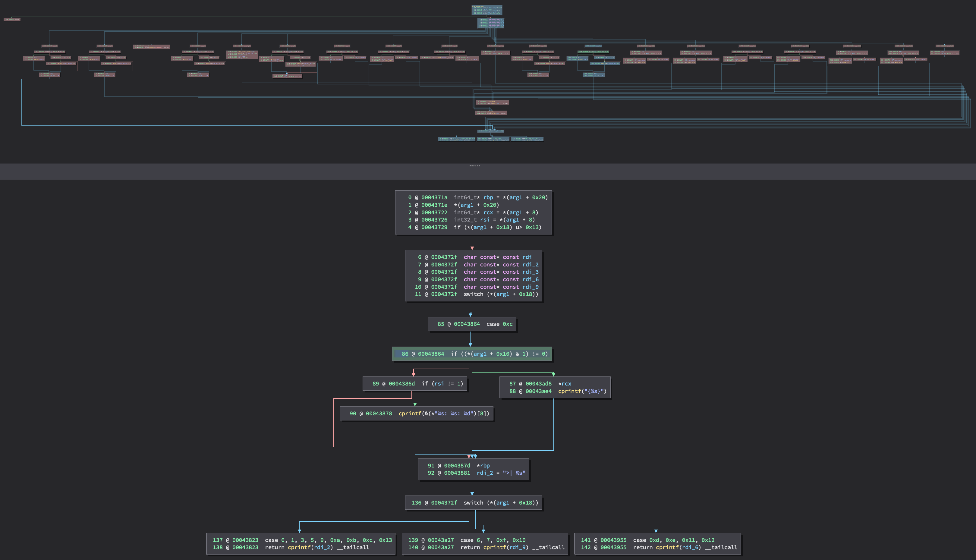
Task: Select line 140 'return cprintf(rdi_9) __tailcall'
Action: pos(486,547)
